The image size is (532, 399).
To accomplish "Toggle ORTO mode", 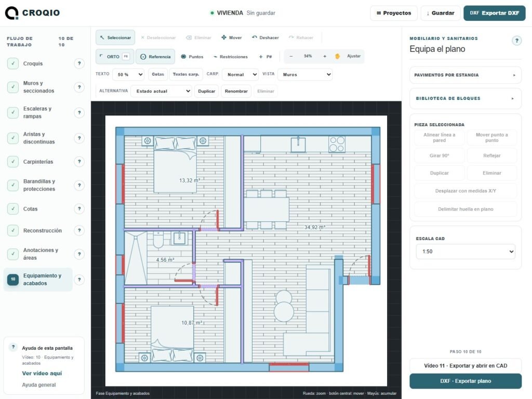I will click(x=115, y=57).
